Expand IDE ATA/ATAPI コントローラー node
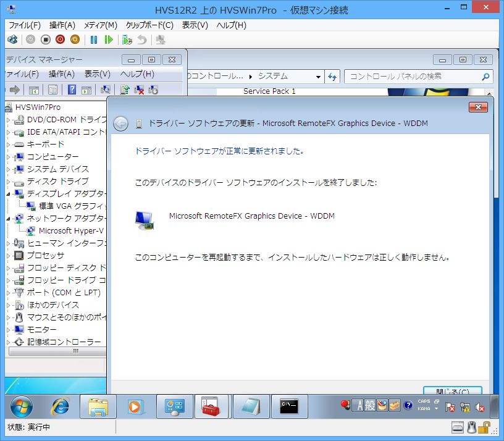The image size is (504, 441). [9, 132]
